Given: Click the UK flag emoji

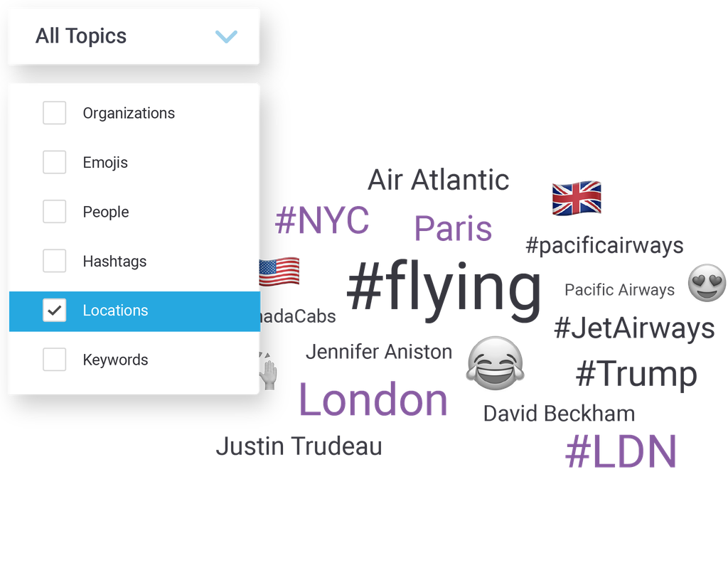Looking at the screenshot, I should 577,198.
